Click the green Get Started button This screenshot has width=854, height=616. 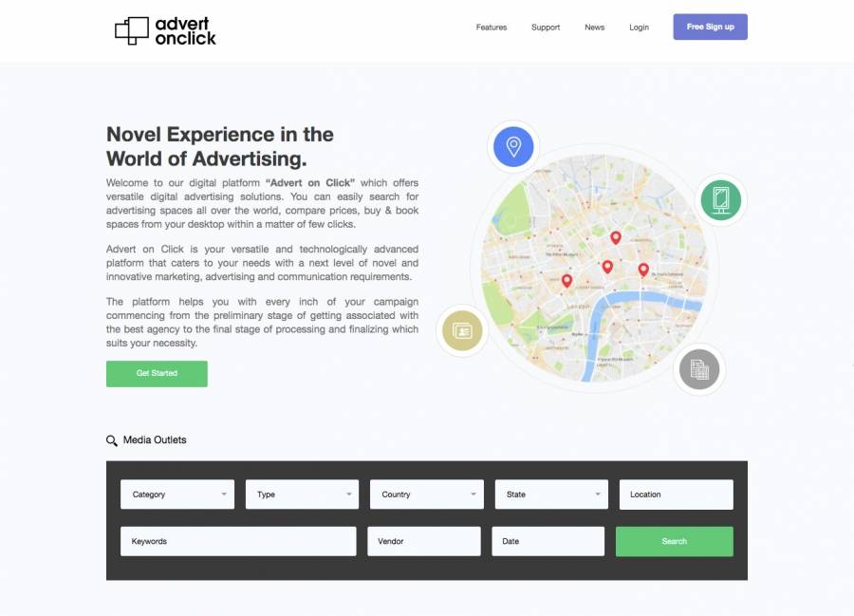click(x=157, y=373)
